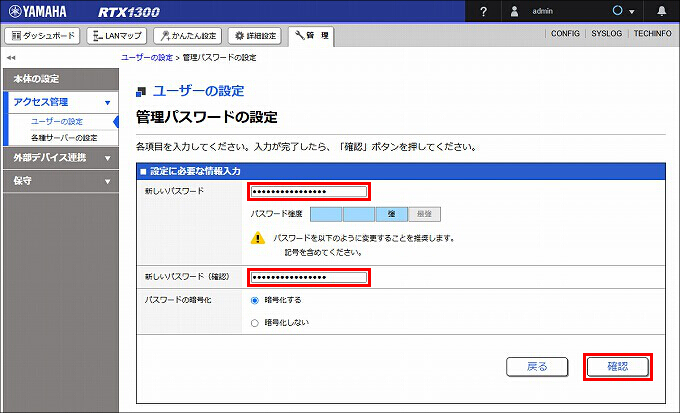Select 暗号化する radio button
The image size is (680, 413).
pyautogui.click(x=255, y=300)
